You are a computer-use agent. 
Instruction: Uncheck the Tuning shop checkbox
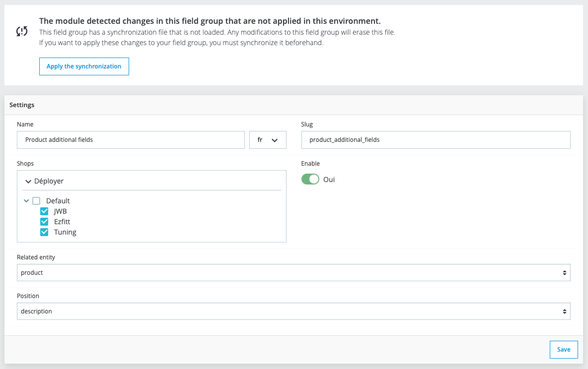click(x=44, y=232)
